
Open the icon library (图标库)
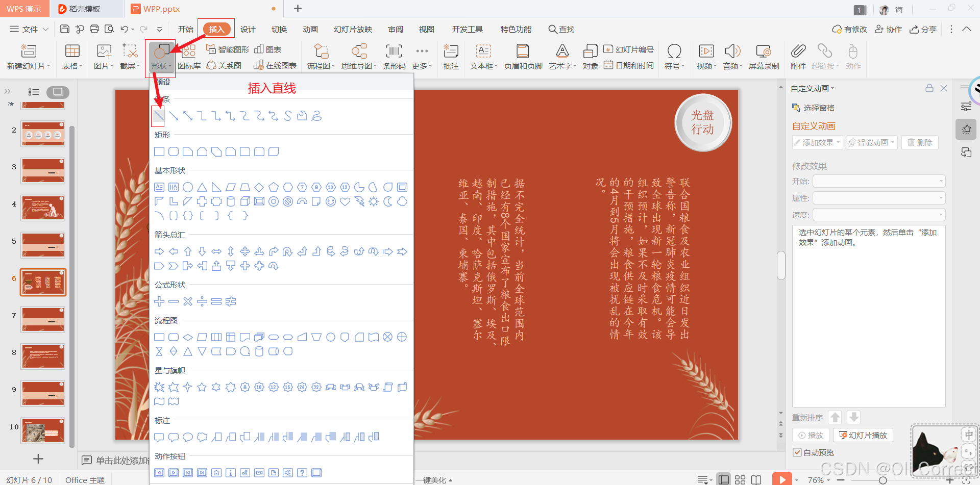pos(189,56)
